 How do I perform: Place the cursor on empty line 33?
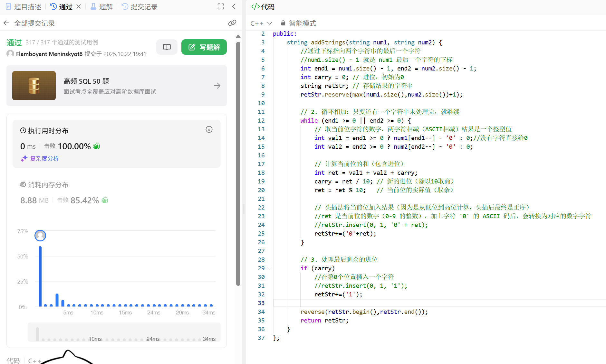pos(439,303)
